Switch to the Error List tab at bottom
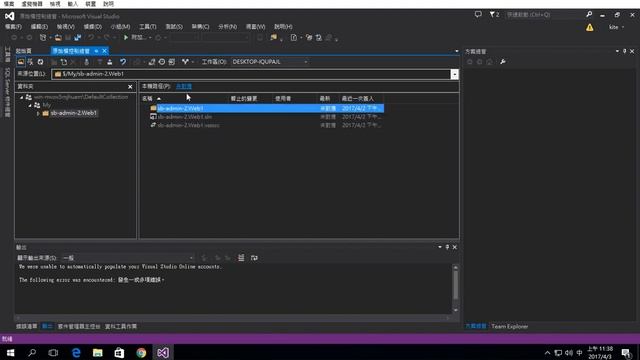The height and width of the screenshot is (360, 640). 27,326
